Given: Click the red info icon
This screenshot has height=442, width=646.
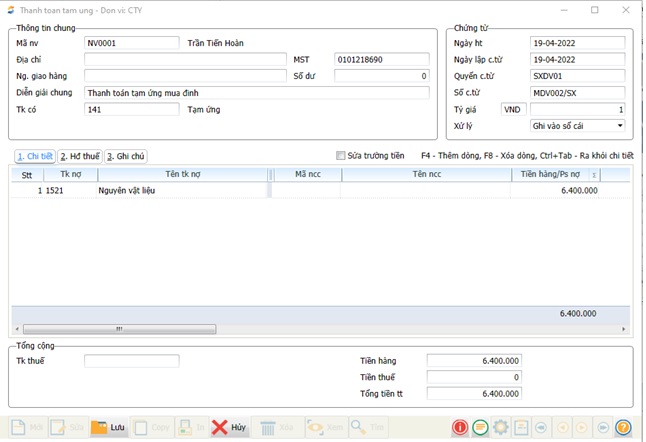Looking at the screenshot, I should (460, 428).
